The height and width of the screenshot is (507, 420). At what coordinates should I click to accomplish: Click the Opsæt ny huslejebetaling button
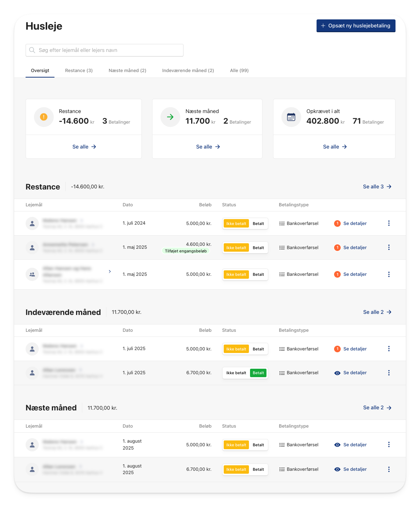[356, 26]
